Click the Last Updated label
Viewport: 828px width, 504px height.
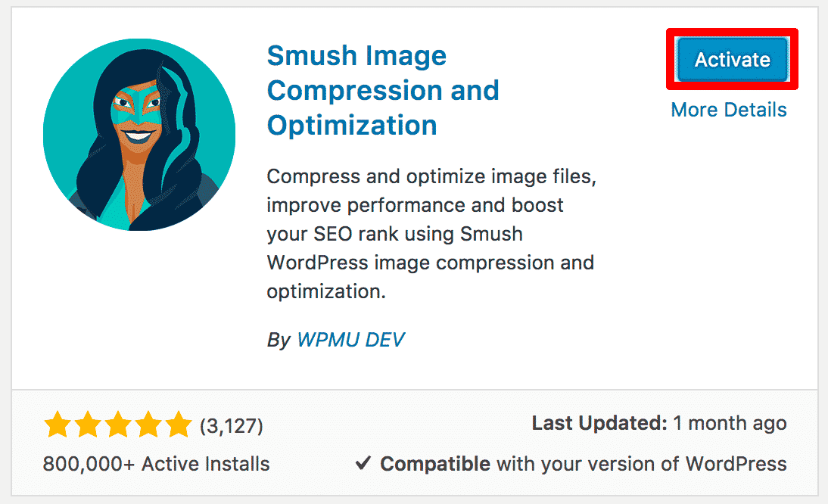click(x=599, y=423)
